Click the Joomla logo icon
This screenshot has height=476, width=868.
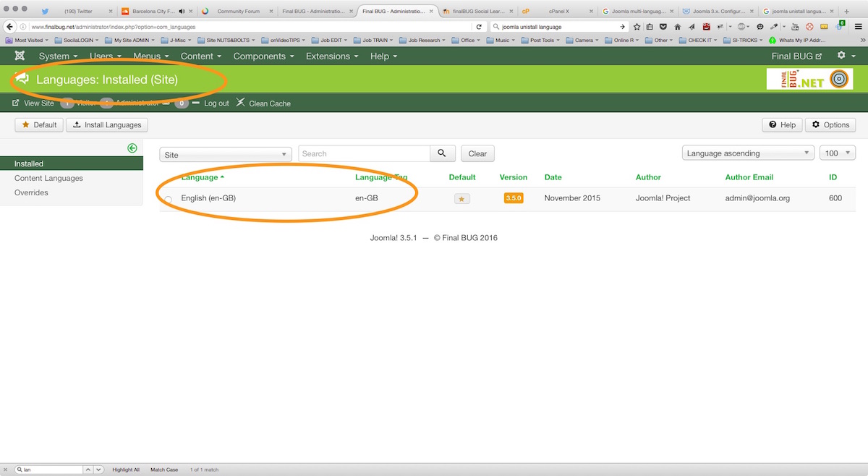[20, 56]
